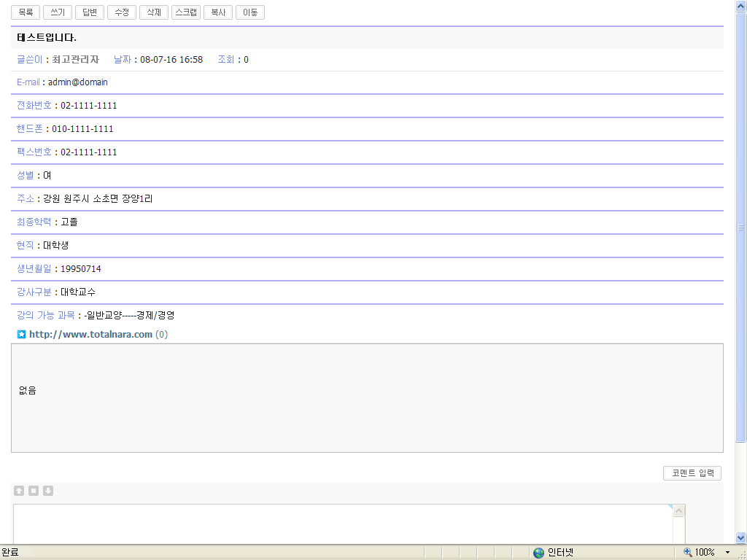The width and height of the screenshot is (747, 560).
Task: Click the window resize grip in status bar
Action: click(x=742, y=555)
